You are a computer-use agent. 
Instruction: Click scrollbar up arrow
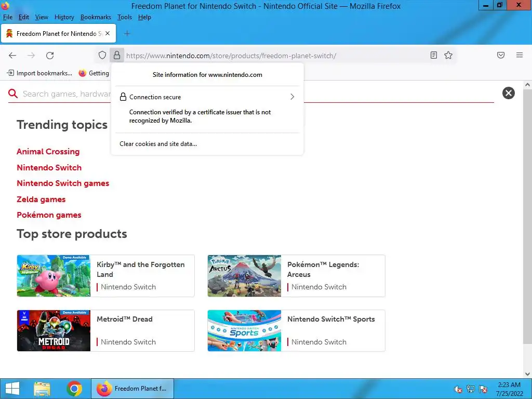point(527,85)
